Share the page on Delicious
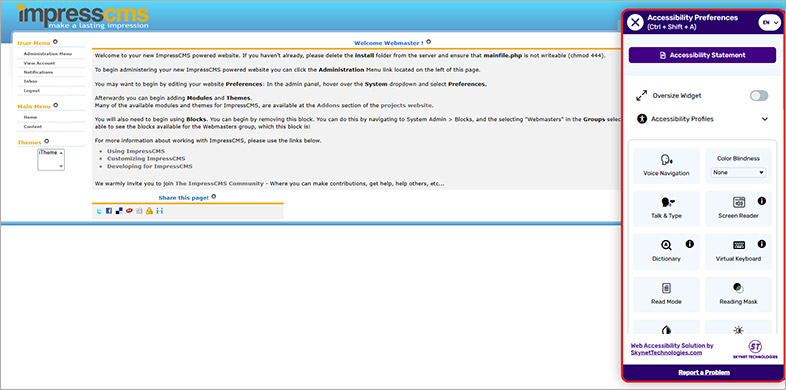Screen dimensions: 786x390 (x=119, y=211)
